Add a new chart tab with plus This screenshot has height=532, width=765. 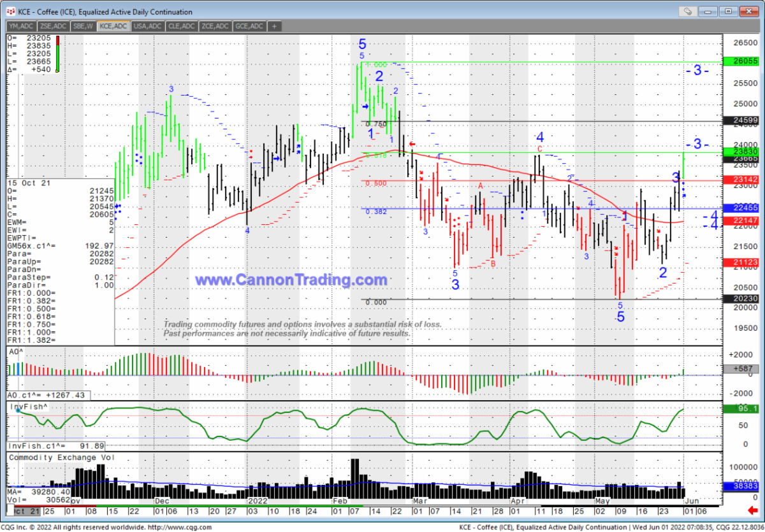coord(274,26)
